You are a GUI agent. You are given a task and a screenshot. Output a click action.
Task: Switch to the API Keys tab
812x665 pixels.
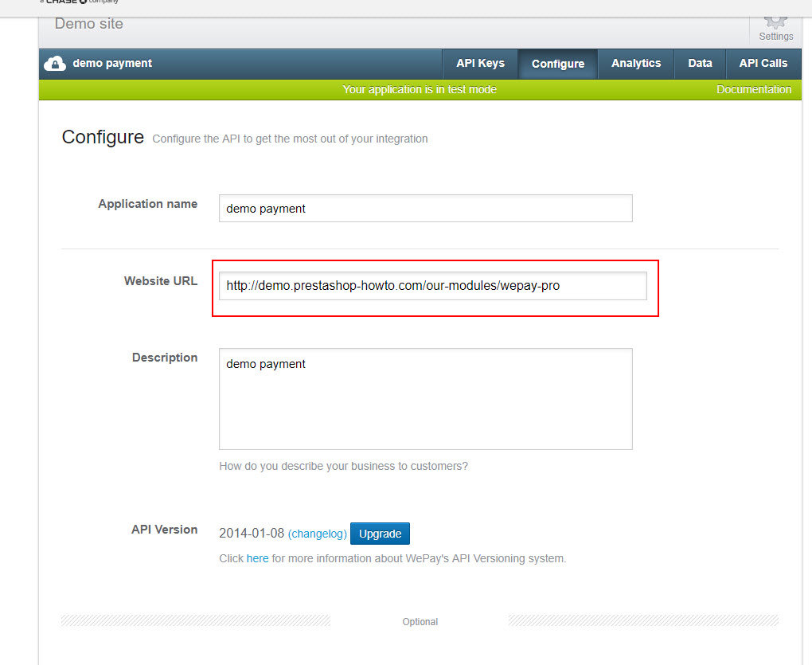coord(480,64)
